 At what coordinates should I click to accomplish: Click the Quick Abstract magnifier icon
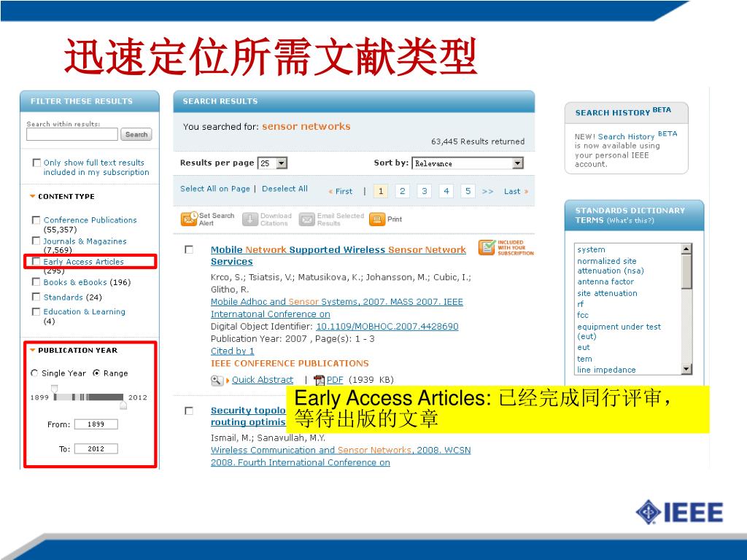(216, 380)
